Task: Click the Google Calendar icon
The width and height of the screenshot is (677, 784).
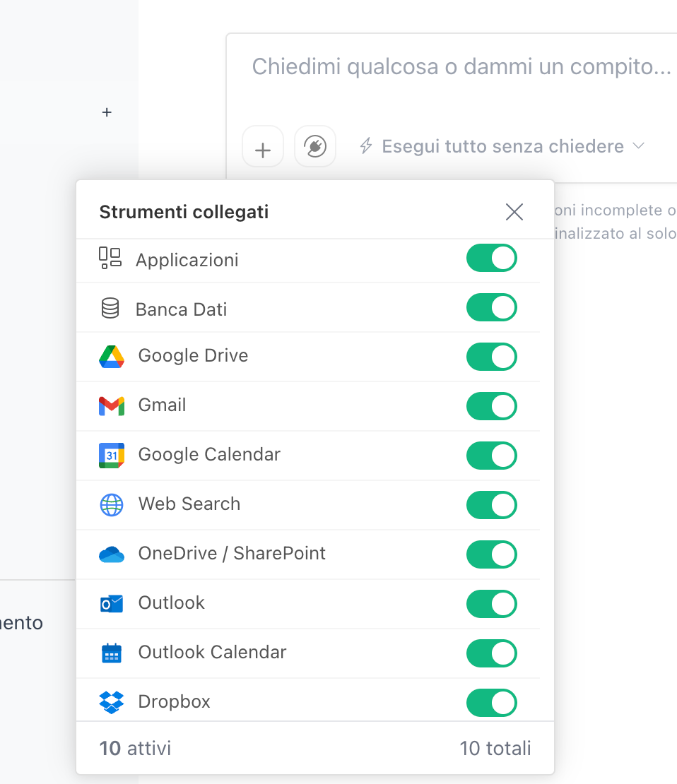Action: pos(112,456)
